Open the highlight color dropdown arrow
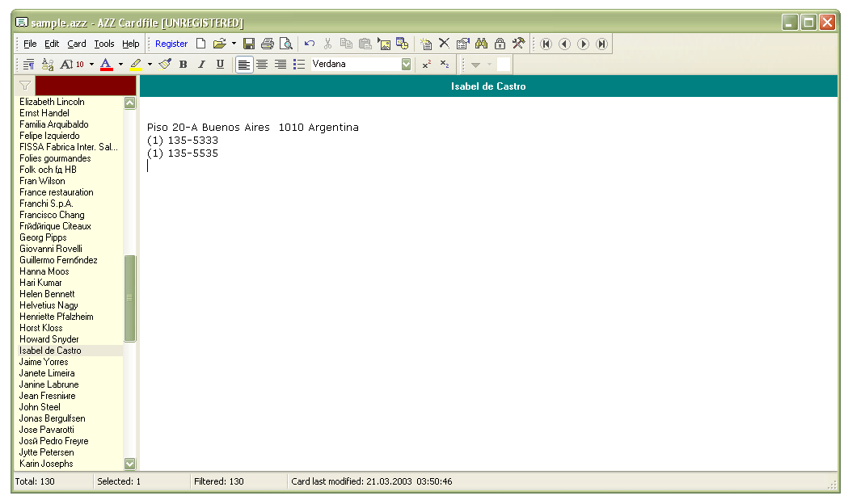 (x=149, y=64)
